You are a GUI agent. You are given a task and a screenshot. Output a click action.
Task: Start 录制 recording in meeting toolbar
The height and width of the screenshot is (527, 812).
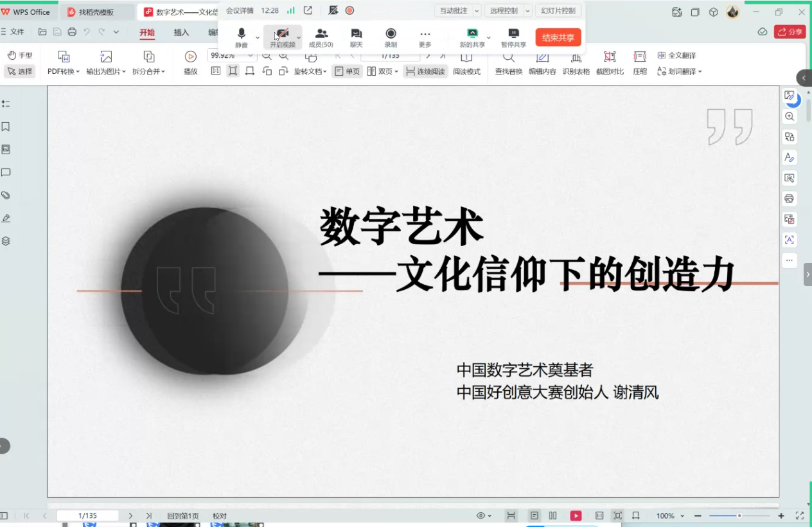tap(391, 38)
